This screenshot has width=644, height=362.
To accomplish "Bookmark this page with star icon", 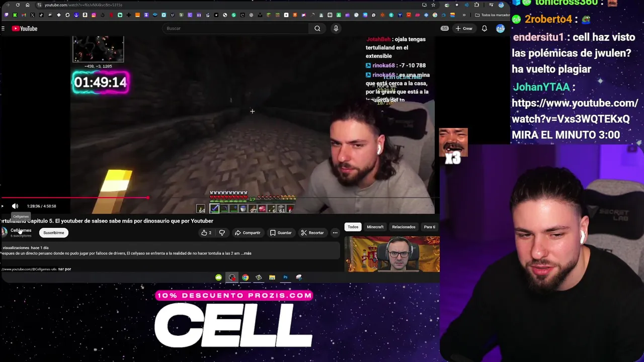I will click(433, 5).
